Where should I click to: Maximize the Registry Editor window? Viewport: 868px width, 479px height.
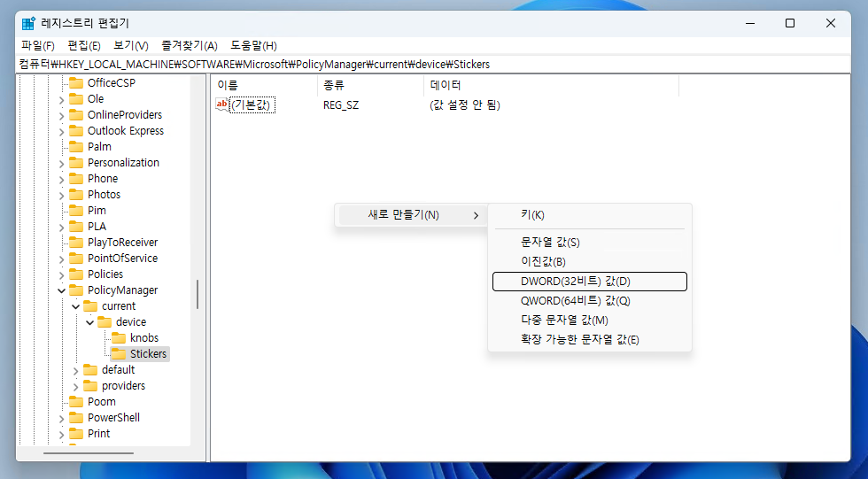[x=790, y=23]
